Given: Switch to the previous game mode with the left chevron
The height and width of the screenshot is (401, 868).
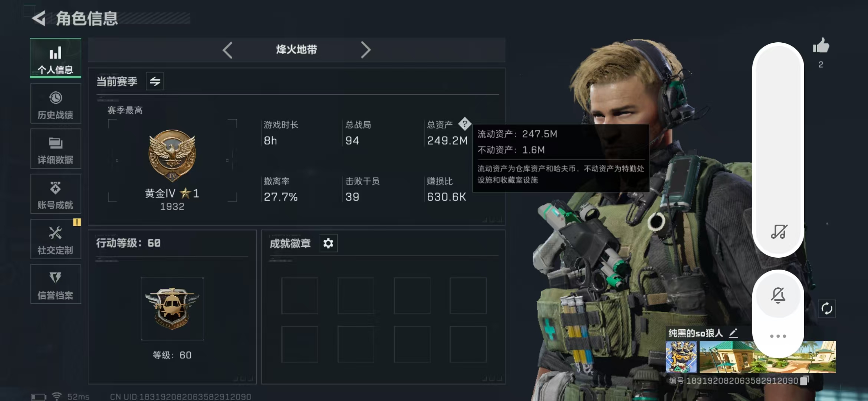Looking at the screenshot, I should click(227, 50).
